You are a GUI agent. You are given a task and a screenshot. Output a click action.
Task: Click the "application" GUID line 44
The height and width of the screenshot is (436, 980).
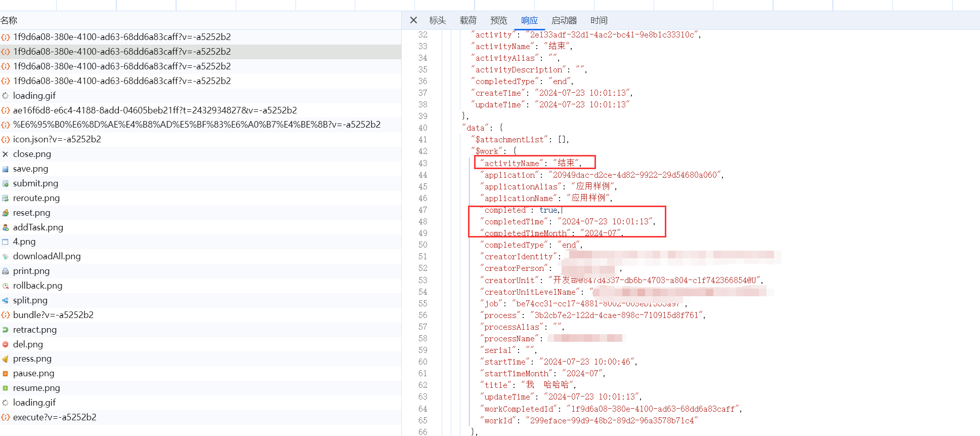[602, 175]
